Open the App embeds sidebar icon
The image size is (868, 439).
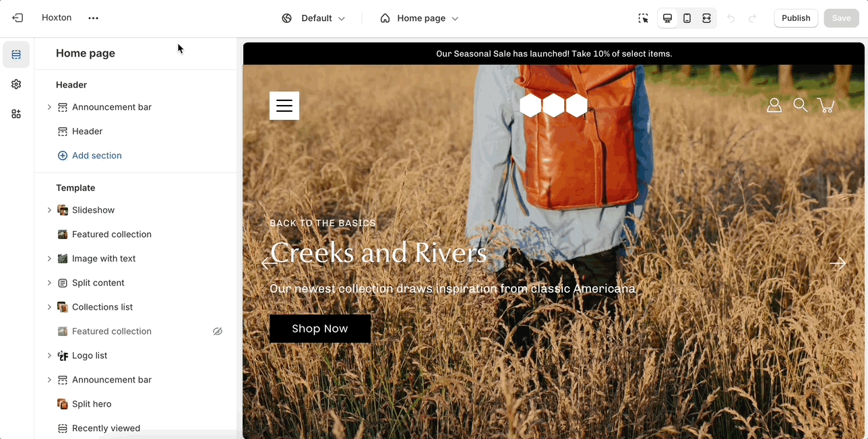(16, 114)
